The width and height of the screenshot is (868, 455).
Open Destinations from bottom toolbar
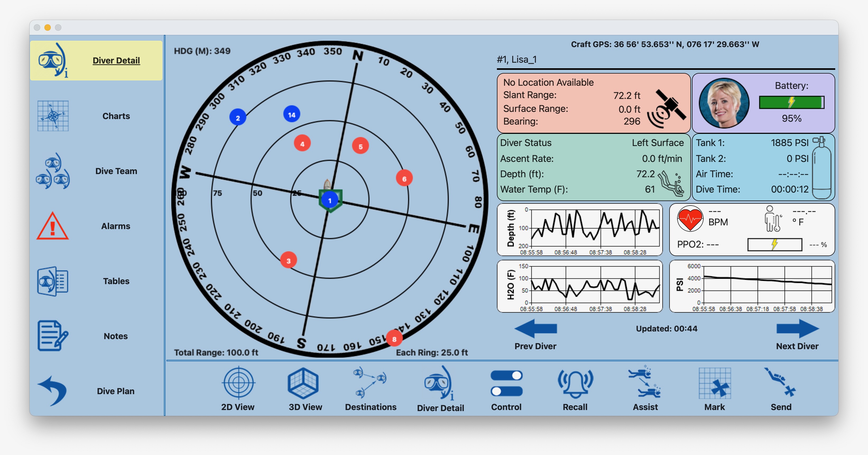[x=371, y=389]
